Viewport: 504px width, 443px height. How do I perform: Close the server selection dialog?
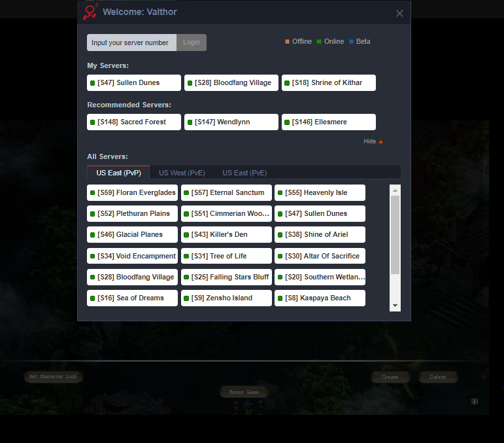click(399, 13)
